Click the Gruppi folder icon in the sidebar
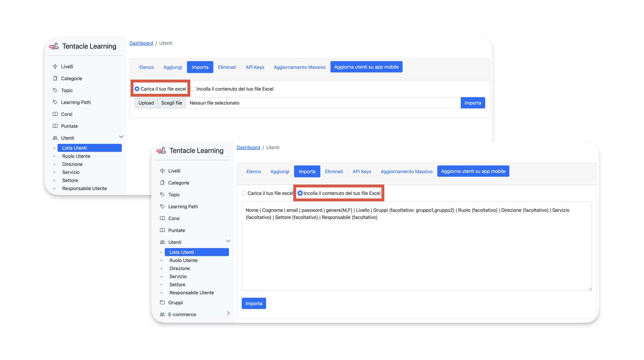Image resolution: width=644 pixels, height=360 pixels. click(162, 302)
